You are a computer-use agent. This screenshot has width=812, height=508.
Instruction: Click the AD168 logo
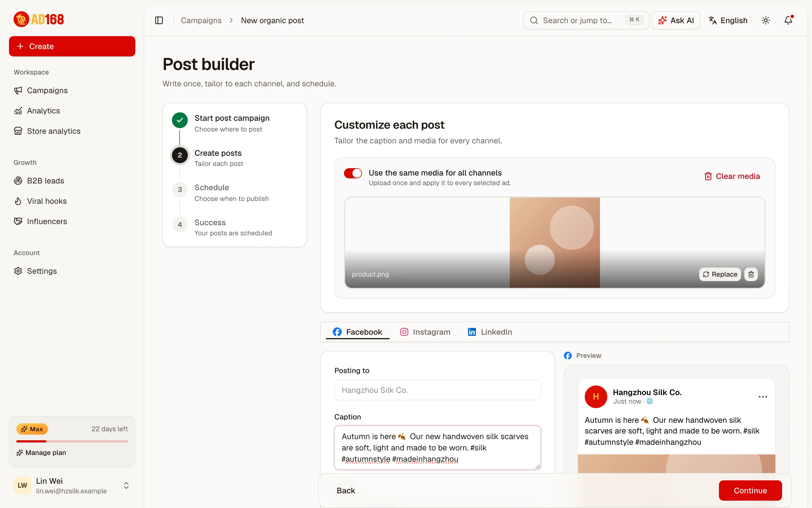pyautogui.click(x=39, y=19)
